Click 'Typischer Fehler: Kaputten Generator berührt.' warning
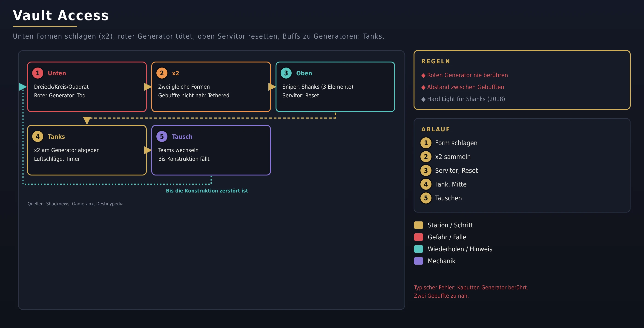 pos(471,288)
